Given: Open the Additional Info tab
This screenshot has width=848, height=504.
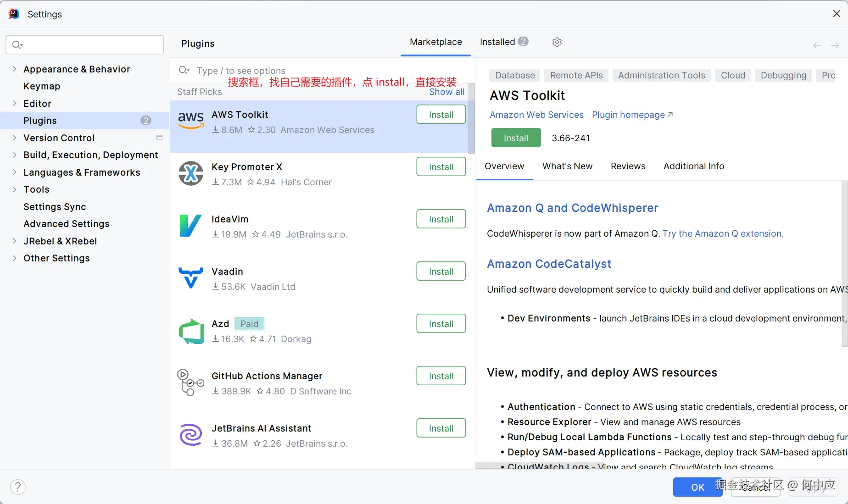Looking at the screenshot, I should [x=694, y=166].
